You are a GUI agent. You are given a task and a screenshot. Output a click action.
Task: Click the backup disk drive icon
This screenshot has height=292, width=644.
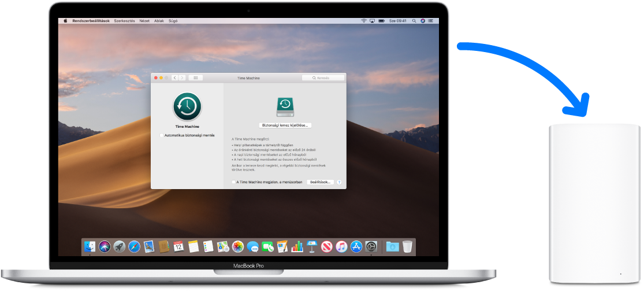(285, 108)
